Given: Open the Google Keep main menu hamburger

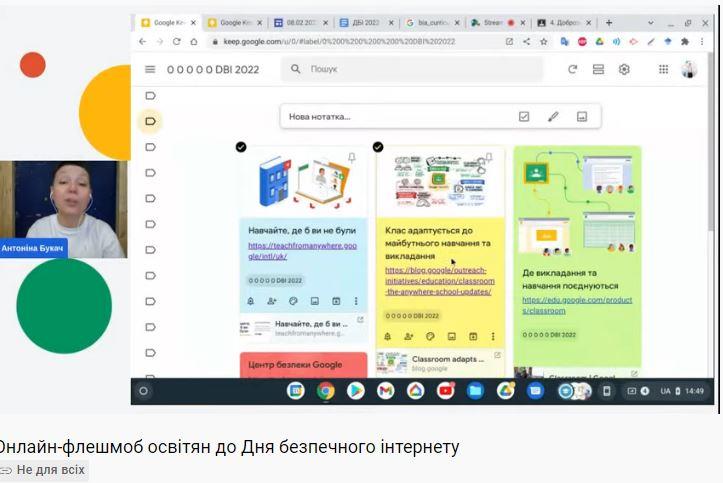Looking at the screenshot, I should pyautogui.click(x=150, y=70).
